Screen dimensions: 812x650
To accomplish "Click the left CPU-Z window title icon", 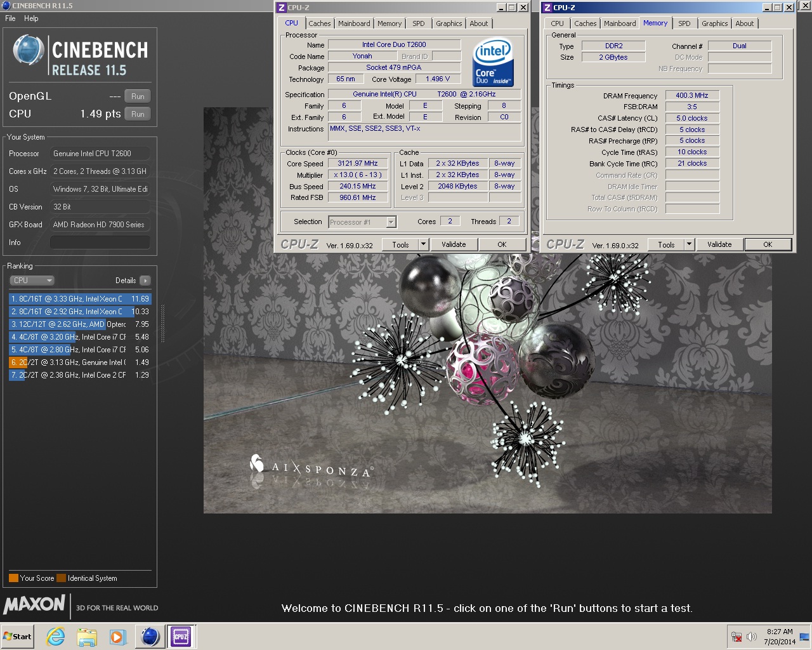I will pyautogui.click(x=282, y=8).
